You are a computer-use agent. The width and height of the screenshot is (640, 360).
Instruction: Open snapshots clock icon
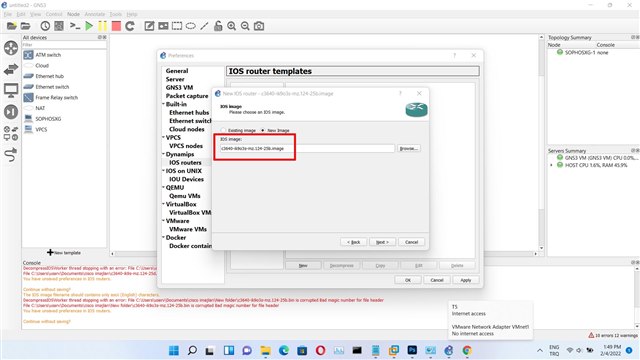(45, 26)
